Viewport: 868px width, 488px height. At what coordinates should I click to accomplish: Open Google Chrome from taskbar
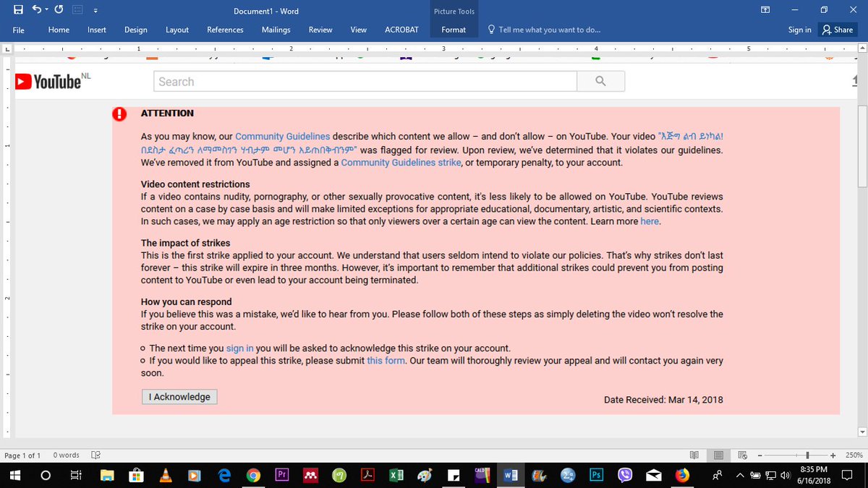(253, 476)
